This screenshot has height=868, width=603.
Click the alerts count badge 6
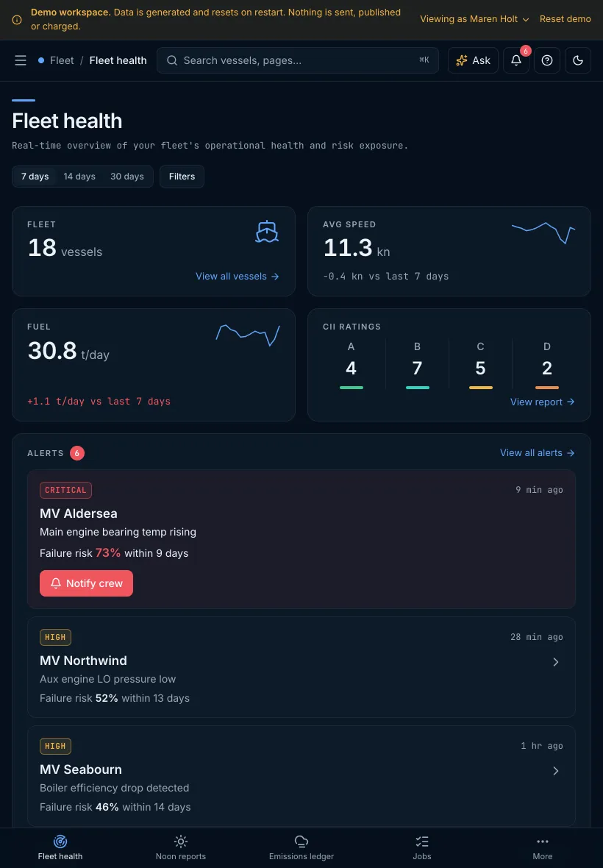coord(77,453)
